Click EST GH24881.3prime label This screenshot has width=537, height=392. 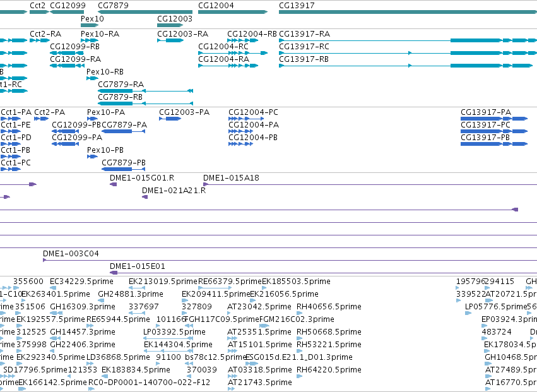tap(131, 294)
